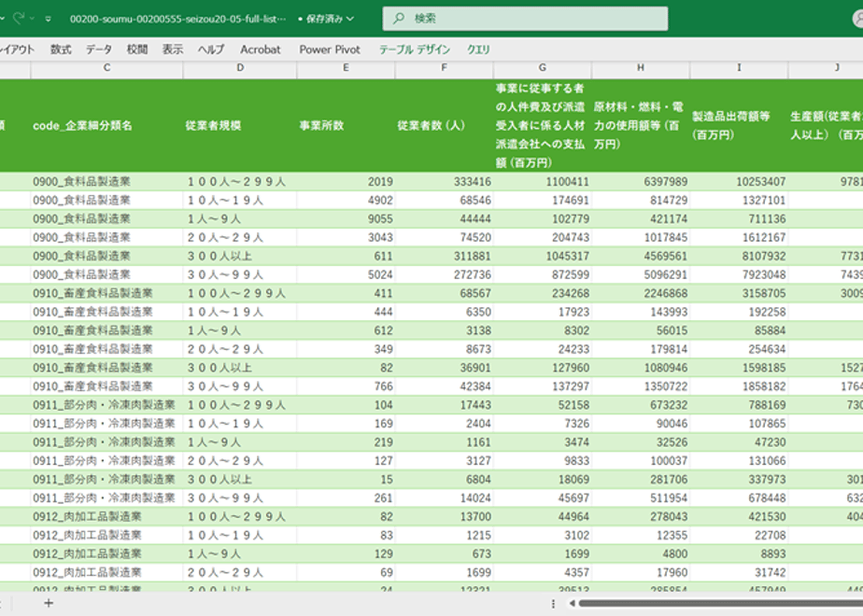
Task: Select column I header
Action: pos(739,67)
